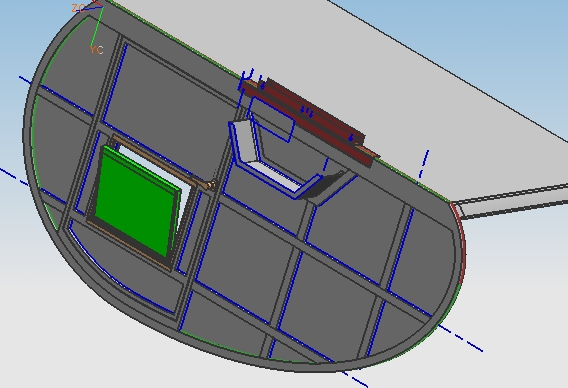
Task: Click the green Y axis line of the coordinate triad
Action: (x=98, y=26)
